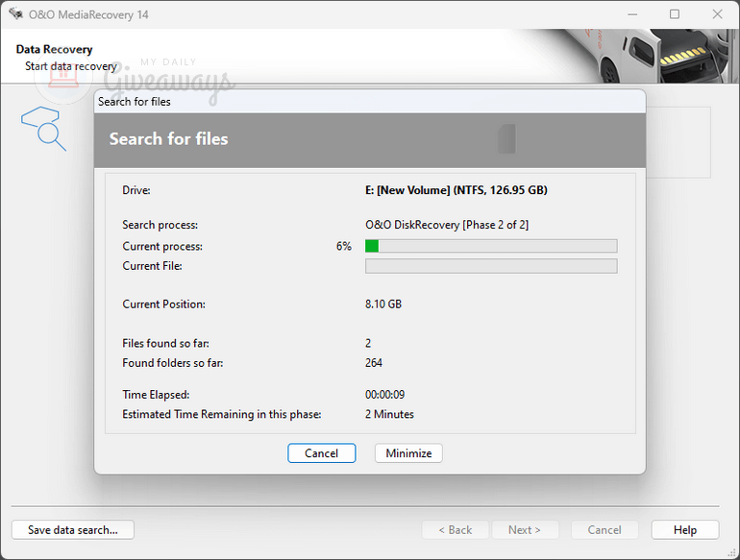Click the 2 Minutes estimated time value
740x560 pixels.
point(389,414)
